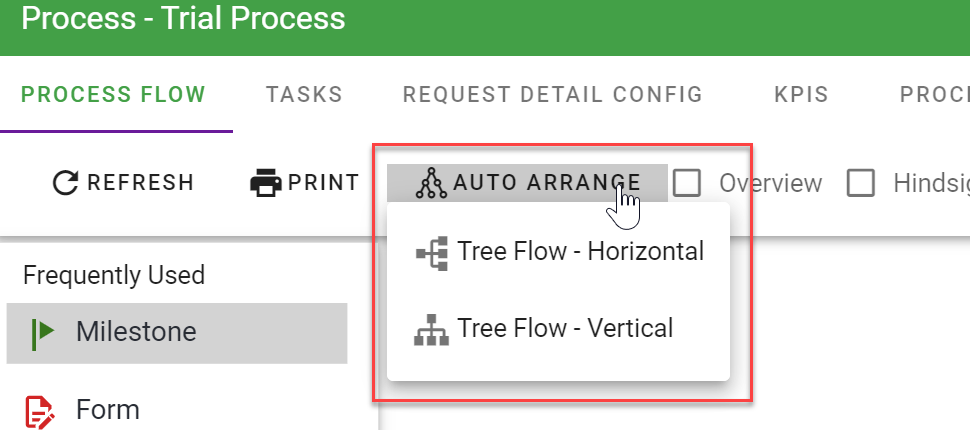
Task: Select the KPIs tab
Action: pyautogui.click(x=801, y=95)
